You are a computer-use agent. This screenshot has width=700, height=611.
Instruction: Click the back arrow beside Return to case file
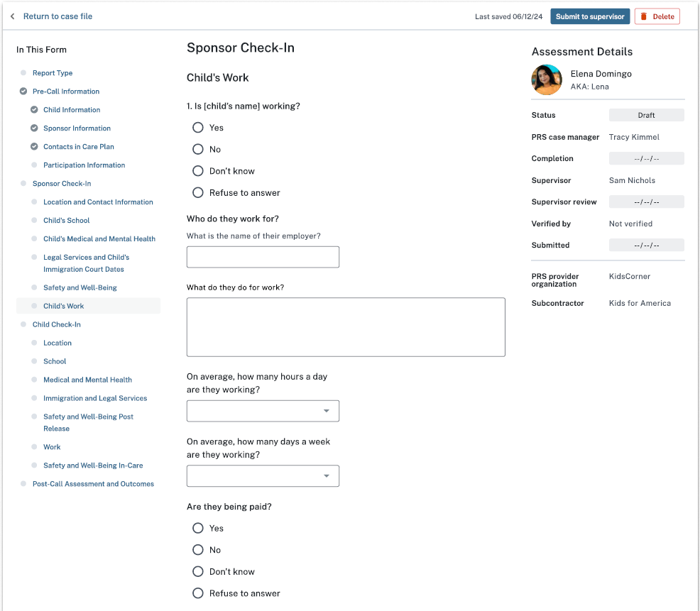click(12, 16)
